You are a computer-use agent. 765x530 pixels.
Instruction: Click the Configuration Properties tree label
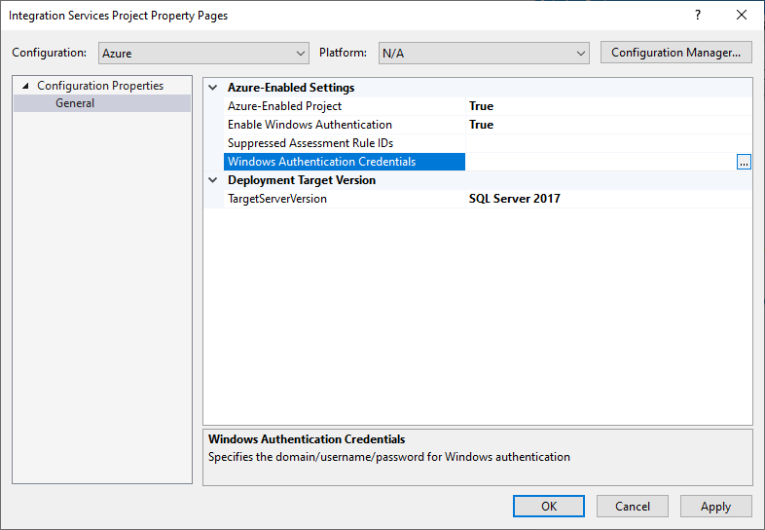click(x=100, y=86)
